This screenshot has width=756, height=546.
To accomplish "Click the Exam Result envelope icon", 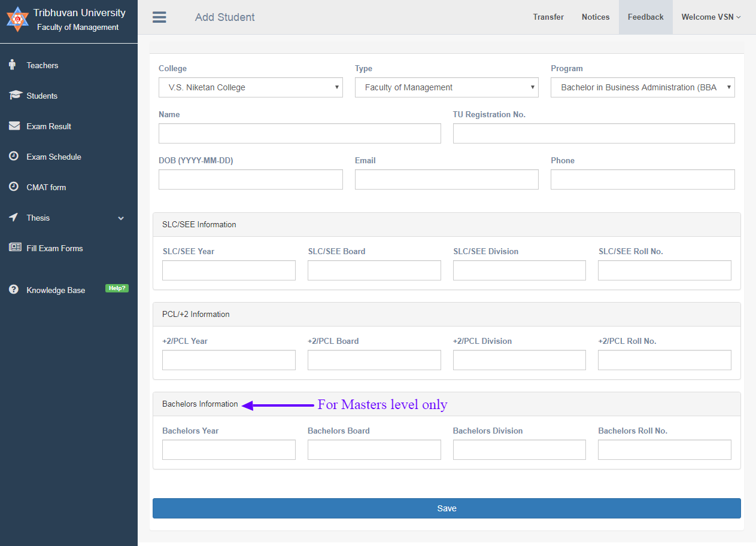I will 14,126.
